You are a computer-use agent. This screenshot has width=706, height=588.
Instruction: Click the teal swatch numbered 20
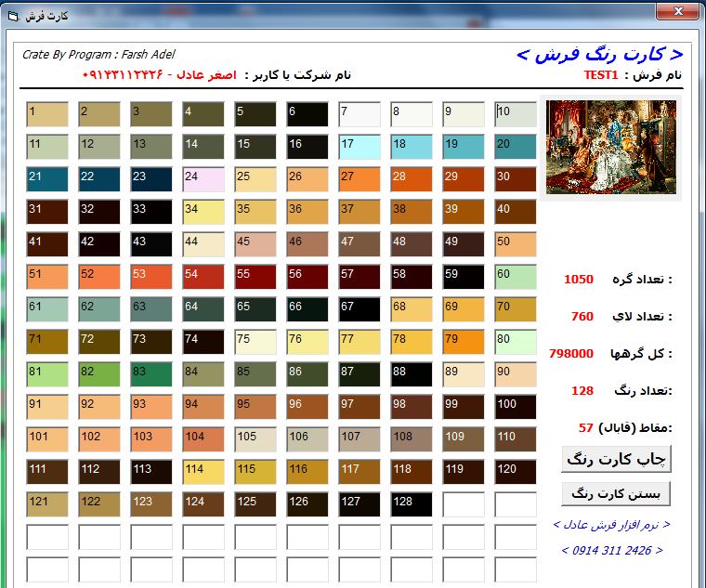click(515, 147)
